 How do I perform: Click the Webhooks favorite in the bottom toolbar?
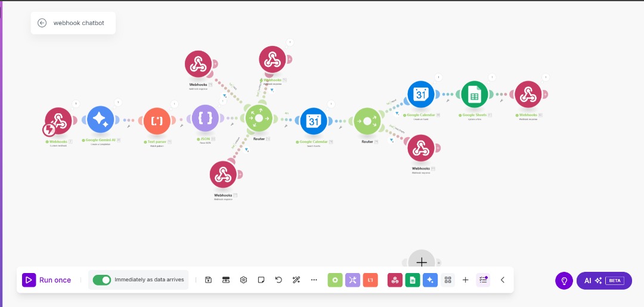pos(395,280)
